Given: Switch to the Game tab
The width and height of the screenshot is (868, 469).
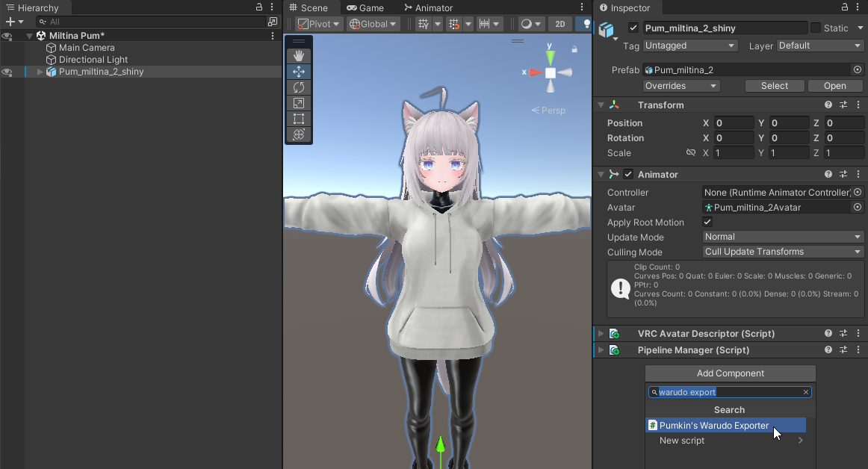Looking at the screenshot, I should pos(365,7).
